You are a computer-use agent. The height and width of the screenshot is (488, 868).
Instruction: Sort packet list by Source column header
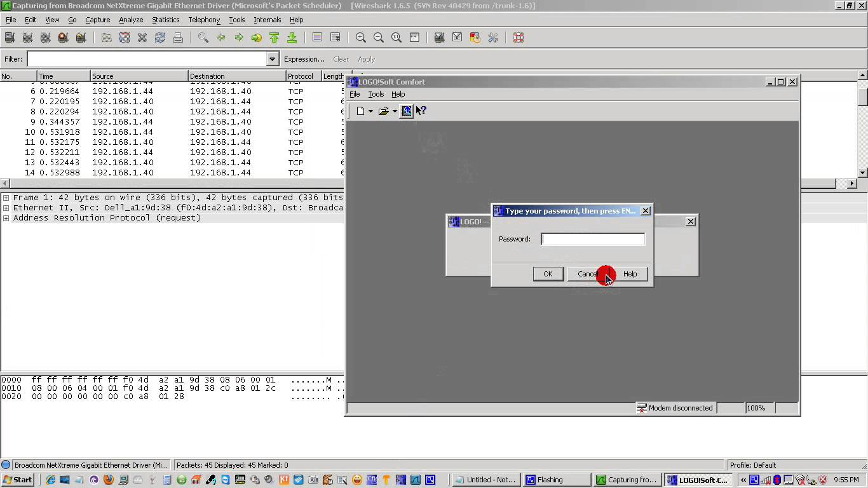pos(140,76)
